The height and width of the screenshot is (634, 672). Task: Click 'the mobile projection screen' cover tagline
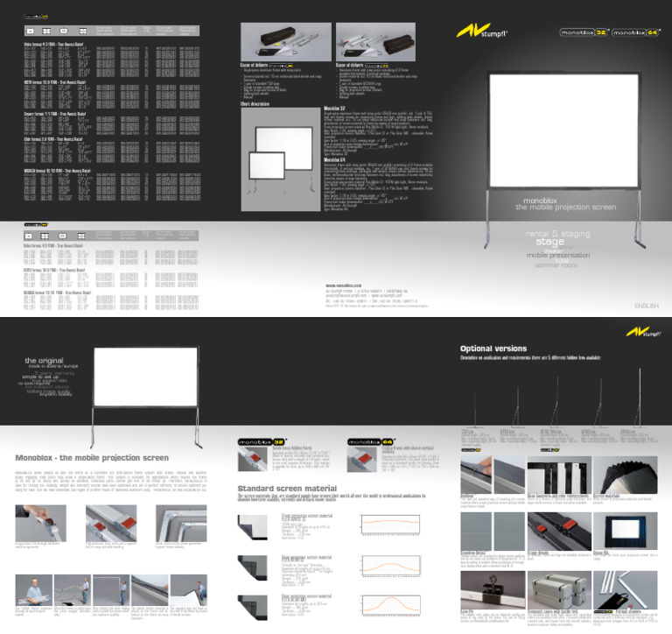coord(566,207)
